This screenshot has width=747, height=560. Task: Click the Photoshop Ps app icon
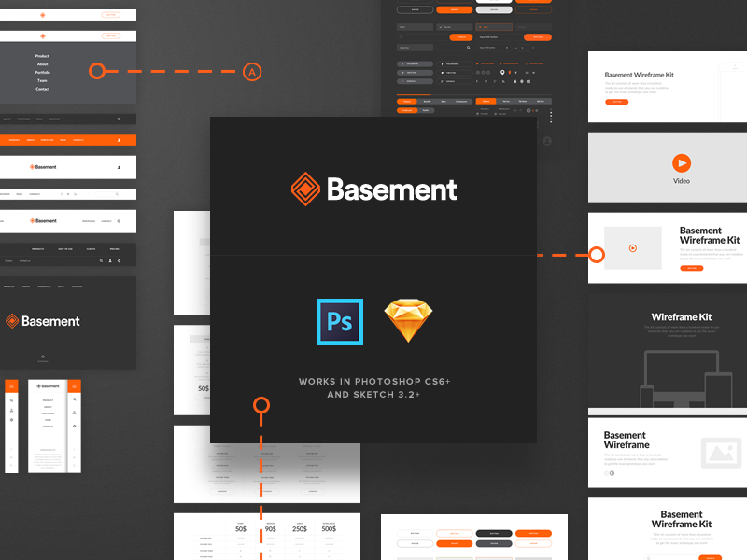click(340, 321)
